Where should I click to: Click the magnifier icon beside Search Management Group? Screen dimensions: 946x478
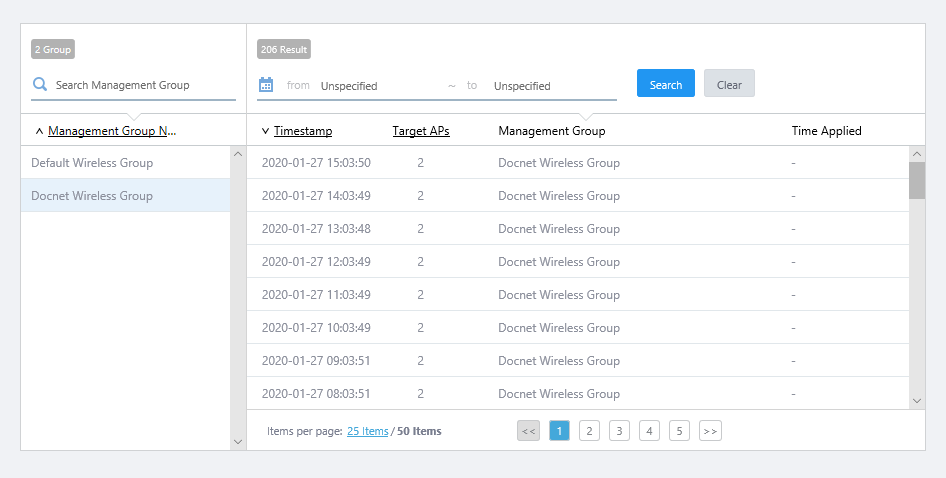coord(40,85)
